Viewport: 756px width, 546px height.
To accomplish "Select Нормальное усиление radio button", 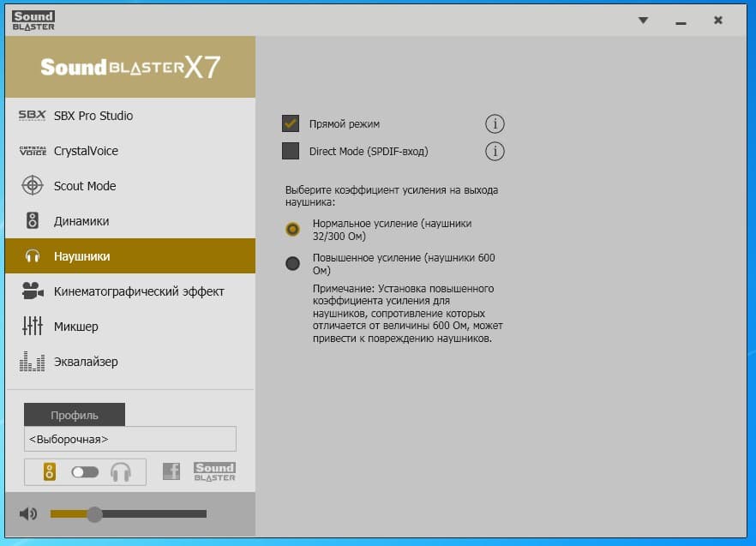I will point(292,229).
